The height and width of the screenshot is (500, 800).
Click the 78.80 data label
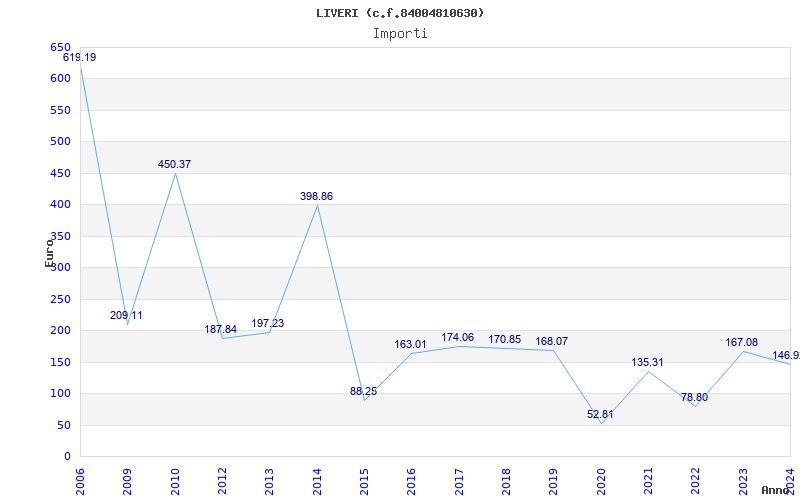tap(694, 397)
